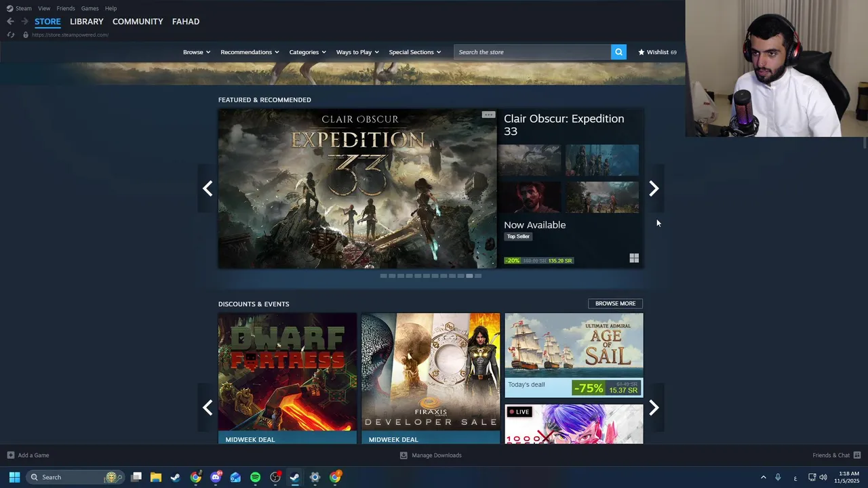Open the Steam menu
The image size is (868, 488).
pyautogui.click(x=24, y=8)
